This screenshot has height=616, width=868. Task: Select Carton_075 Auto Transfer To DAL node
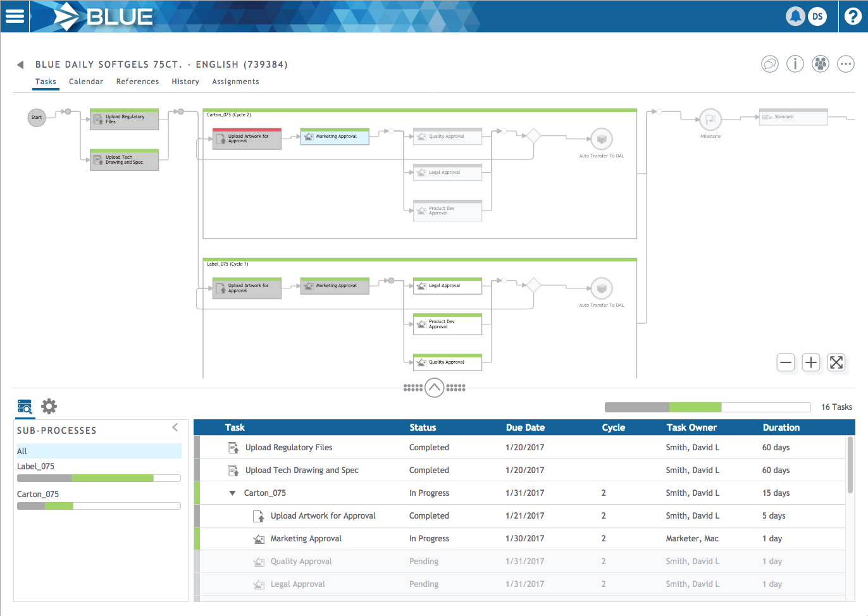[x=602, y=139]
